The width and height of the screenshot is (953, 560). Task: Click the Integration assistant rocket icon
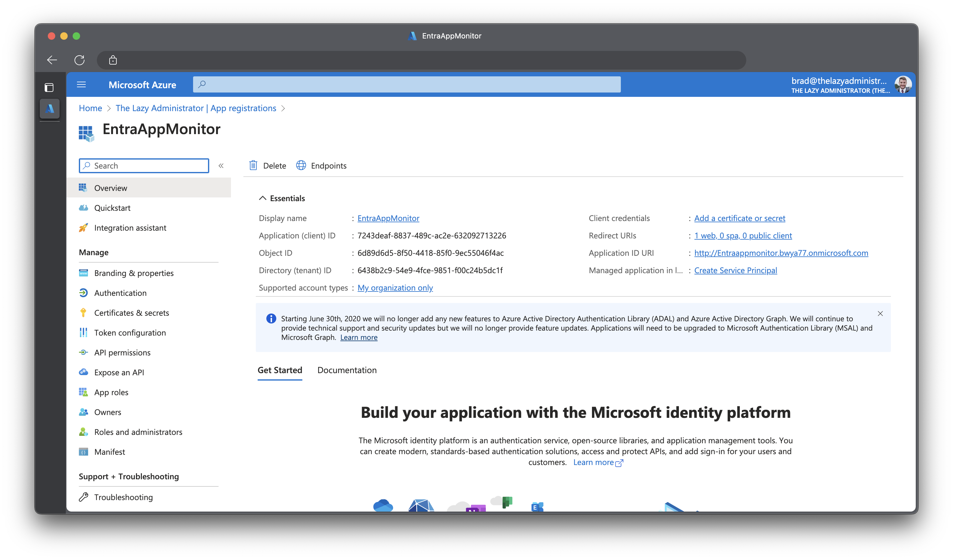(83, 228)
